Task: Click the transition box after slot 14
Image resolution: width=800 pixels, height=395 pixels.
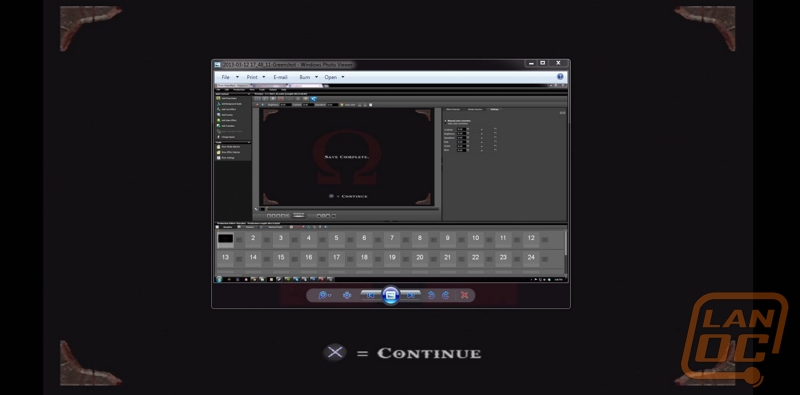Action: pyautogui.click(x=267, y=259)
